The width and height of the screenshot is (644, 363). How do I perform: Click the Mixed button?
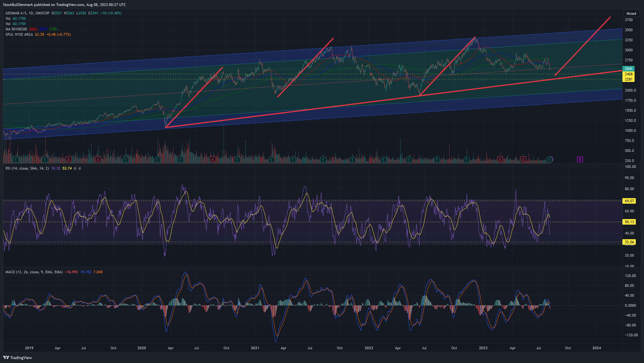point(631,14)
